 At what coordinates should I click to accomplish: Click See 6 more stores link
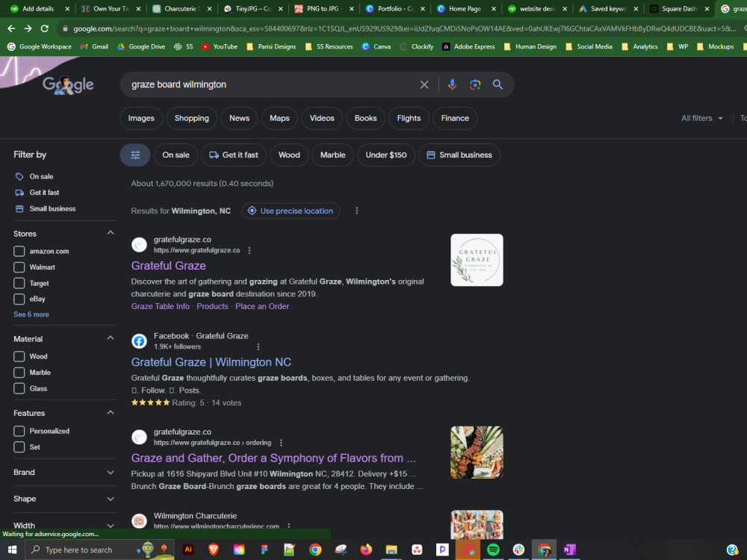tap(31, 314)
